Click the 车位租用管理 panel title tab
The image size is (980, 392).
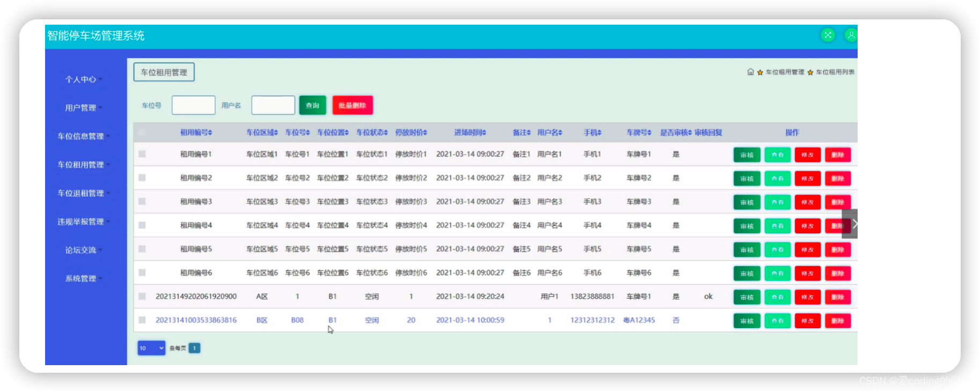(164, 72)
